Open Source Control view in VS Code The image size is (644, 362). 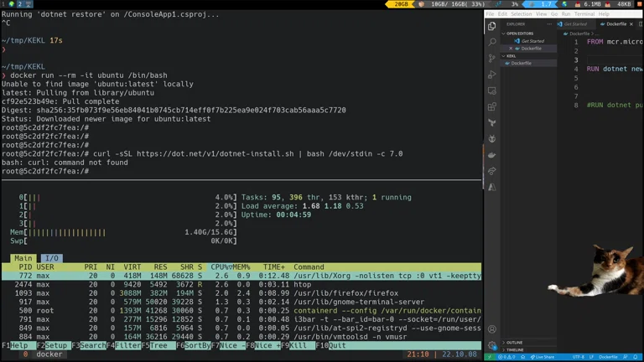(491, 59)
